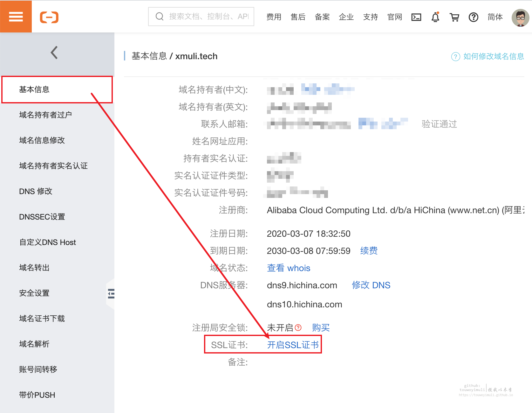Viewport: 532px width, 413px height.
Task: Switch the 简体 language selector
Action: [495, 17]
